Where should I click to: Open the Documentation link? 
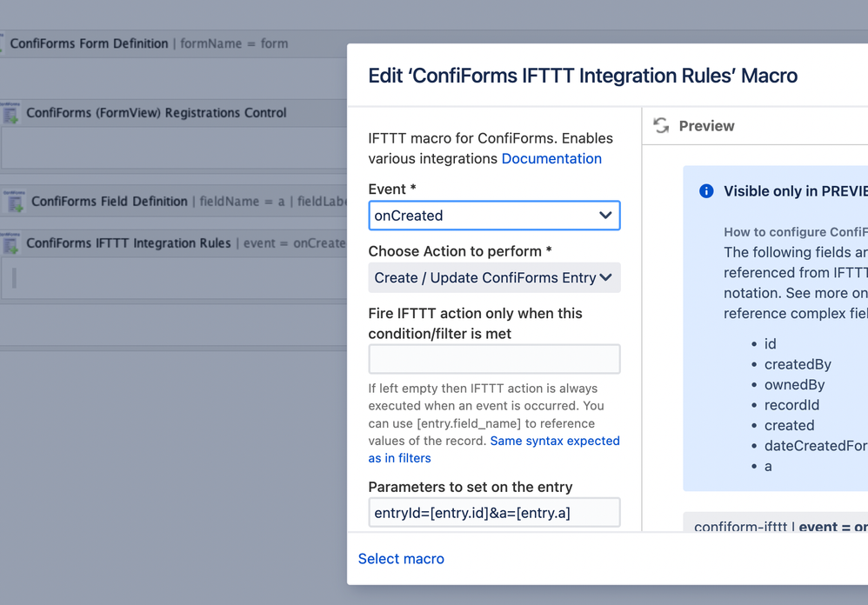tap(551, 159)
